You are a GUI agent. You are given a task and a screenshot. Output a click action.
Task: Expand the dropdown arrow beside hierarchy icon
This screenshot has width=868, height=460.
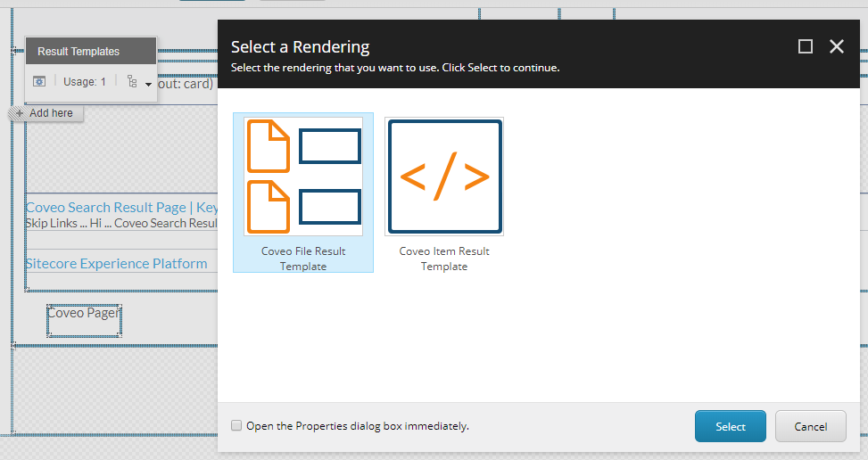tap(148, 84)
